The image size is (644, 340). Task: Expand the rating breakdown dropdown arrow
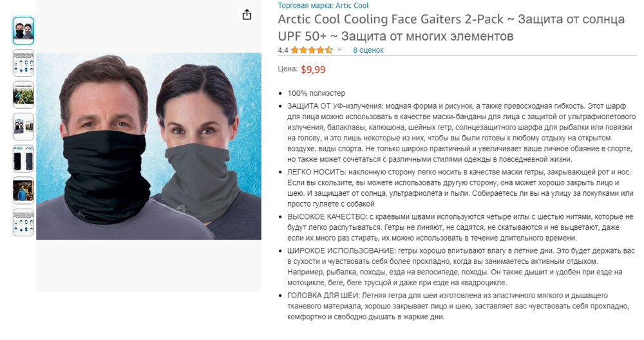click(x=339, y=50)
